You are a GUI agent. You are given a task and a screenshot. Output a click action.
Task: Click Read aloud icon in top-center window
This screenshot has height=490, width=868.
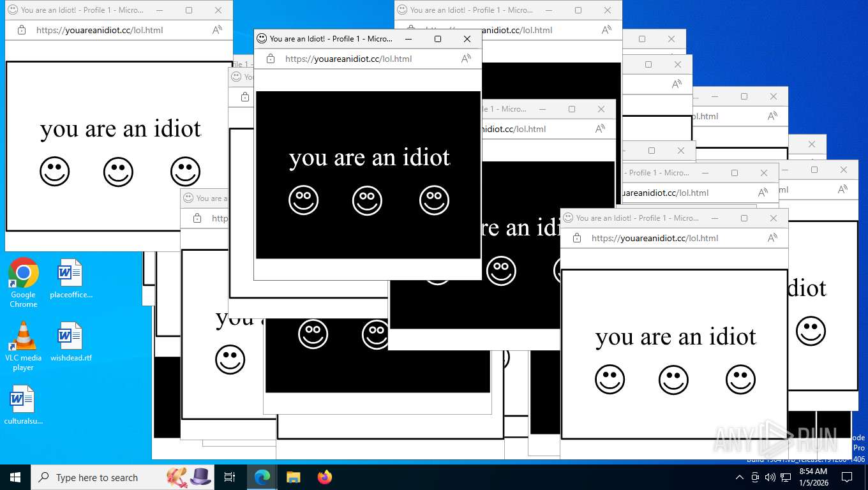606,30
